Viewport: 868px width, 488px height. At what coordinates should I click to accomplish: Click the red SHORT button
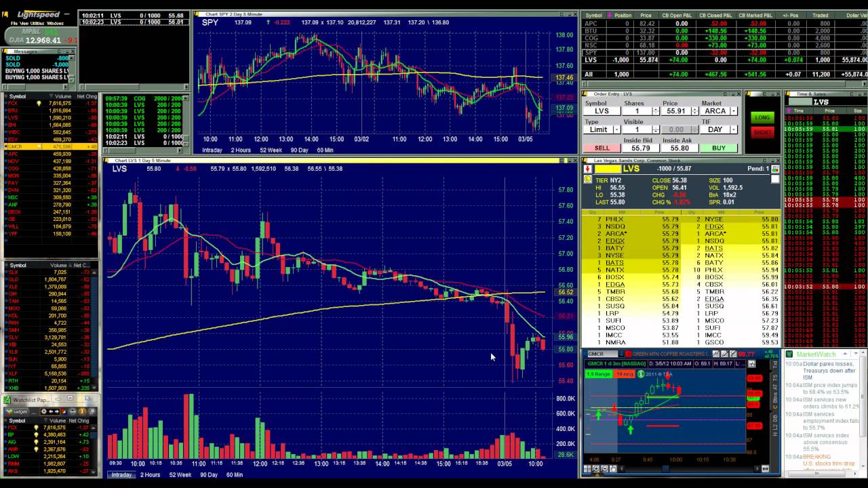(x=762, y=132)
